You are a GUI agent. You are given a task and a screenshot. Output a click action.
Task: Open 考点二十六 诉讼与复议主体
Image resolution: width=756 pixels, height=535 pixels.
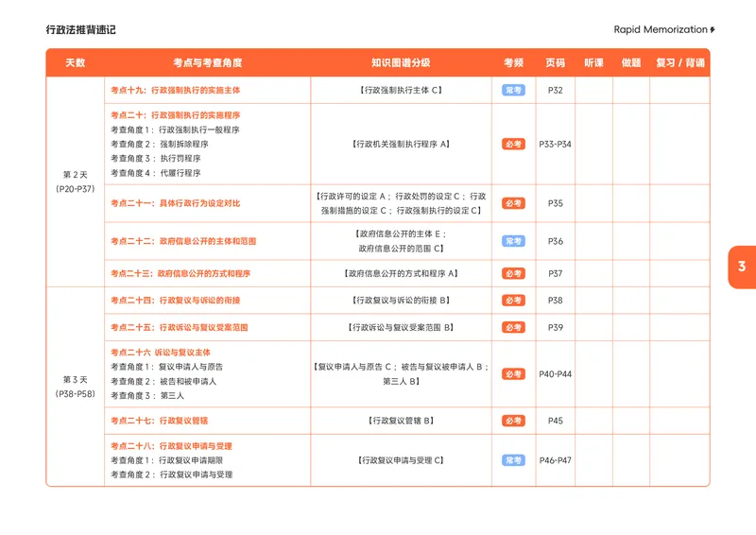click(161, 353)
